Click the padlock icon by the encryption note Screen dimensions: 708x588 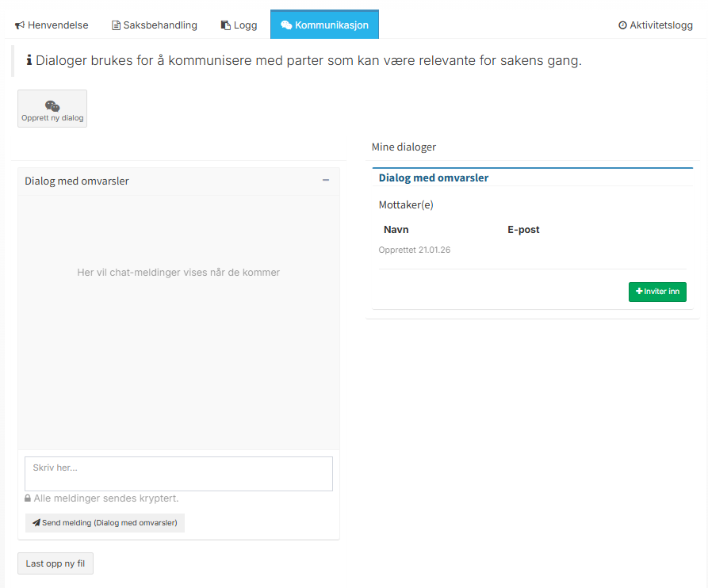tap(28, 499)
